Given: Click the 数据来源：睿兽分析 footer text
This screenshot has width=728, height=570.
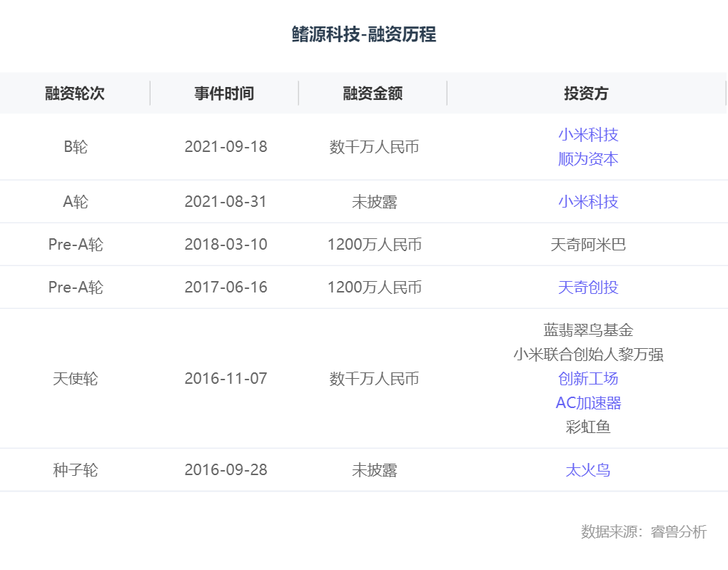Looking at the screenshot, I should (x=644, y=531).
